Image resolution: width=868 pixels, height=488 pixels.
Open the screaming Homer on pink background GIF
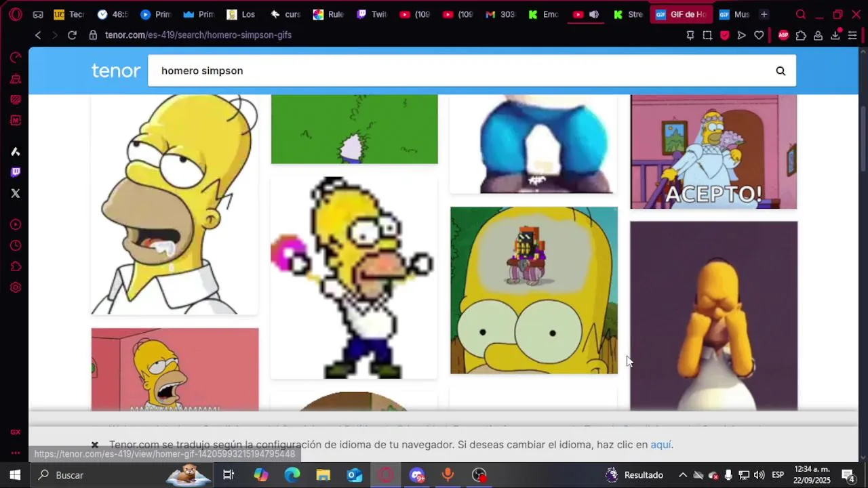coord(175,369)
